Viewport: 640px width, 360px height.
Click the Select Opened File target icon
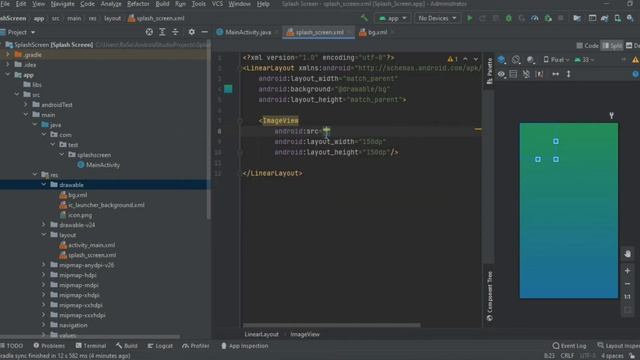[149, 32]
